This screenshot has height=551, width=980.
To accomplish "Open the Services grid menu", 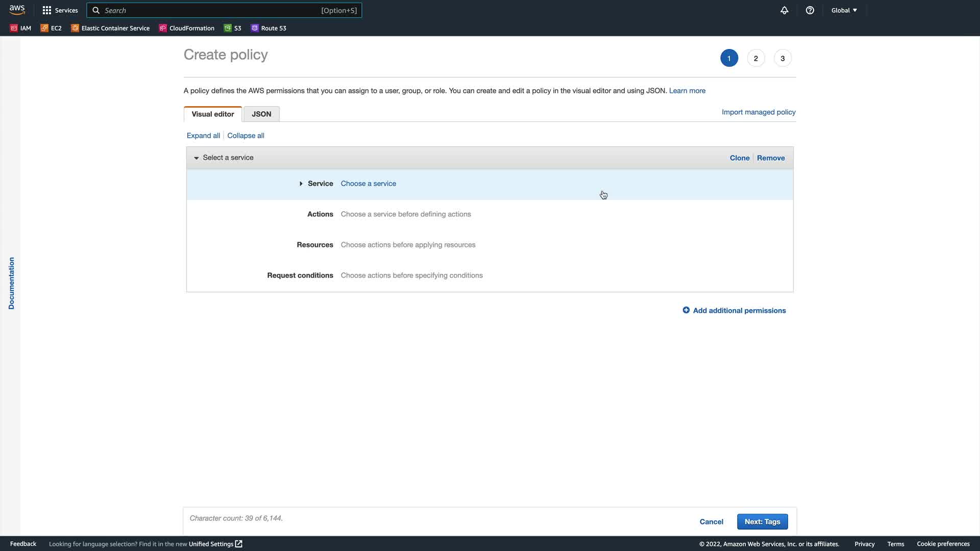I will [60, 10].
